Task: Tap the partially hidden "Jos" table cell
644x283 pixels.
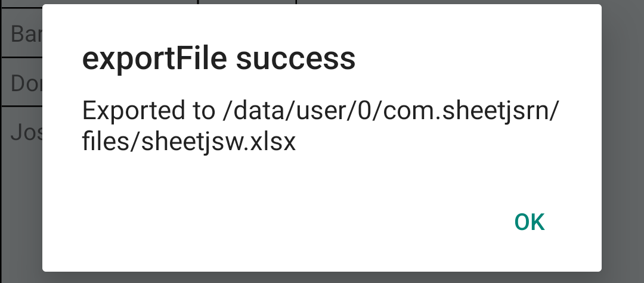Action: [24, 132]
